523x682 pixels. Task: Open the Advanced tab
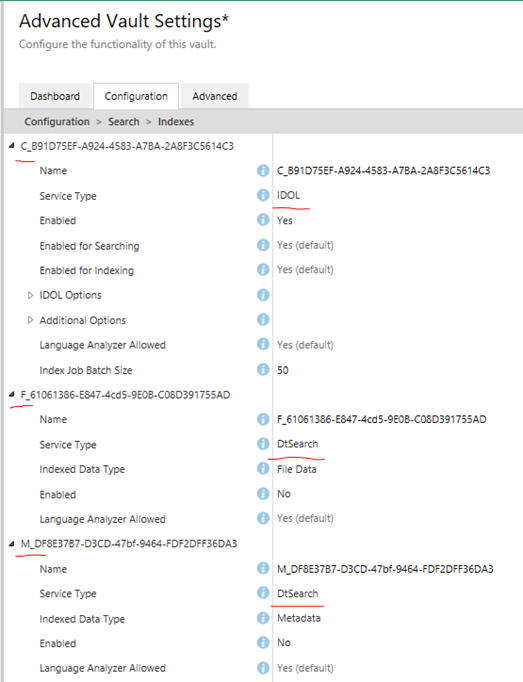215,96
